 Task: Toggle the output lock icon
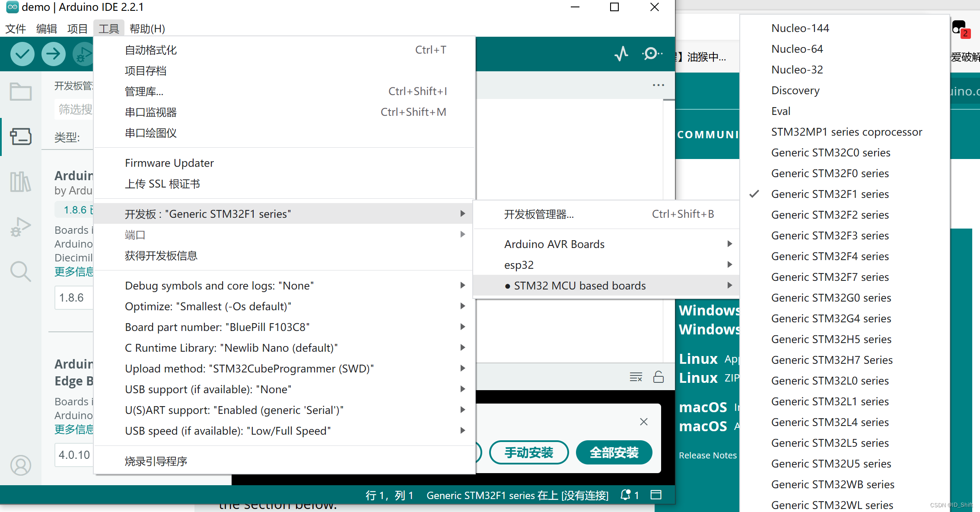click(x=659, y=377)
